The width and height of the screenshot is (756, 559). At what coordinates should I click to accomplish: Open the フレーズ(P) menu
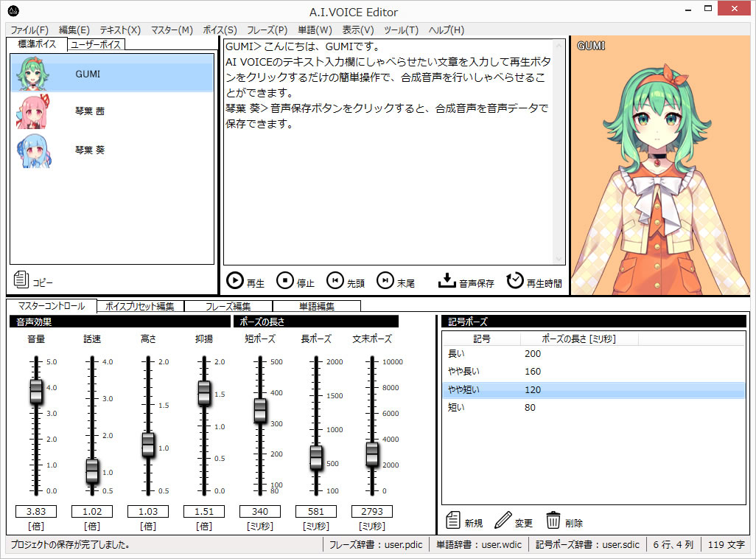pyautogui.click(x=267, y=30)
